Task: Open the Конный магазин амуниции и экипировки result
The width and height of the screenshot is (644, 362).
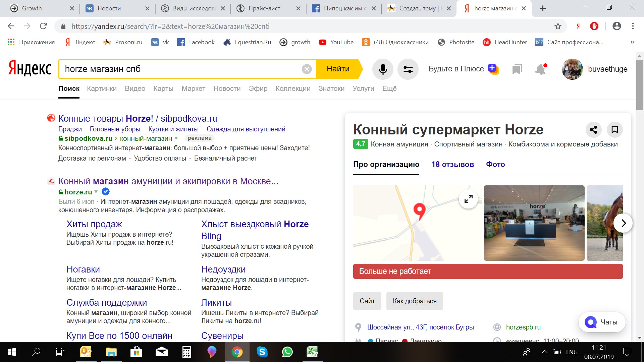Action: [x=168, y=181]
